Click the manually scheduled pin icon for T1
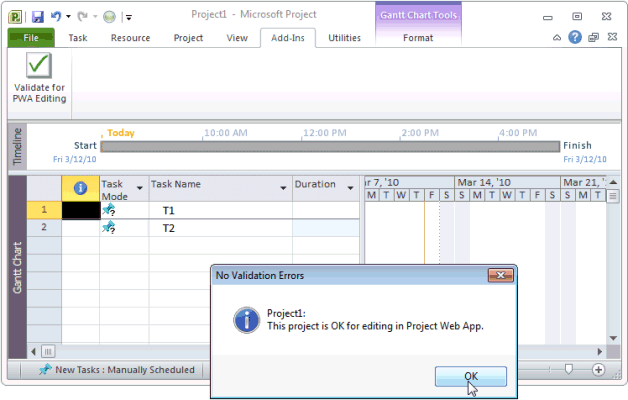 pos(109,210)
